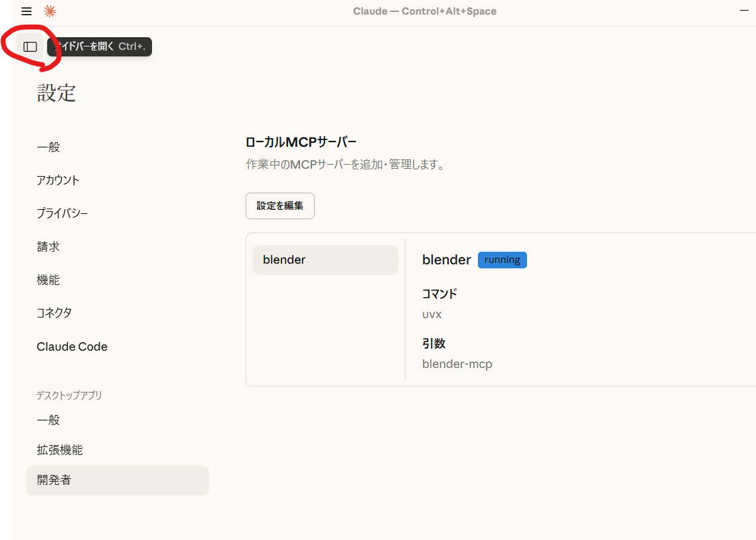Viewport: 756px width, 540px height.
Task: Open 一般 under デスクトップアプリ
Action: (48, 420)
